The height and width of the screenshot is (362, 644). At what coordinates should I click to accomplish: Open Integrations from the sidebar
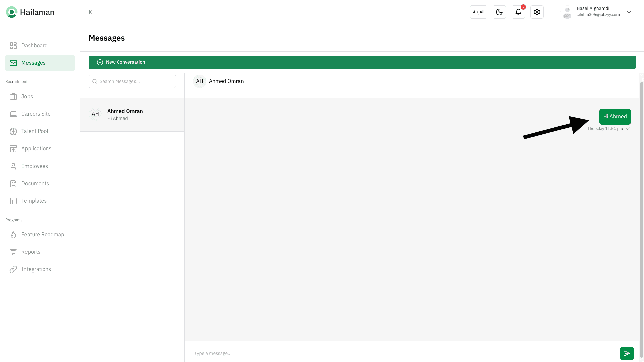[x=36, y=269]
